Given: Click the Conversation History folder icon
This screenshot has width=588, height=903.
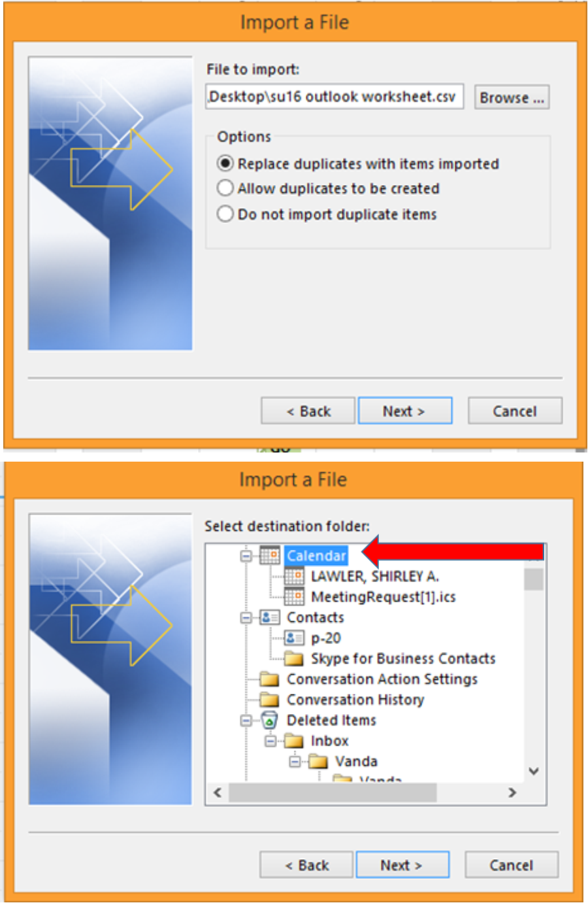Looking at the screenshot, I should [269, 700].
